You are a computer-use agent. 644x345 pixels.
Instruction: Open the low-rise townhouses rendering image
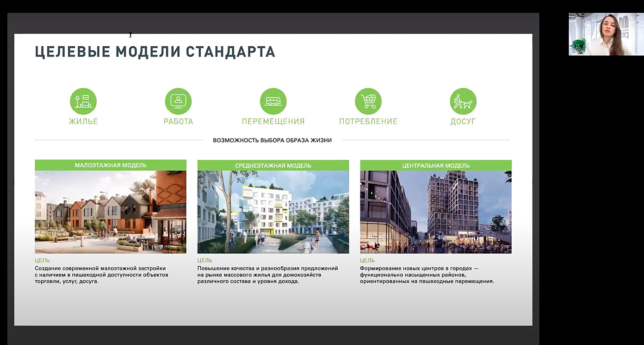click(x=111, y=212)
